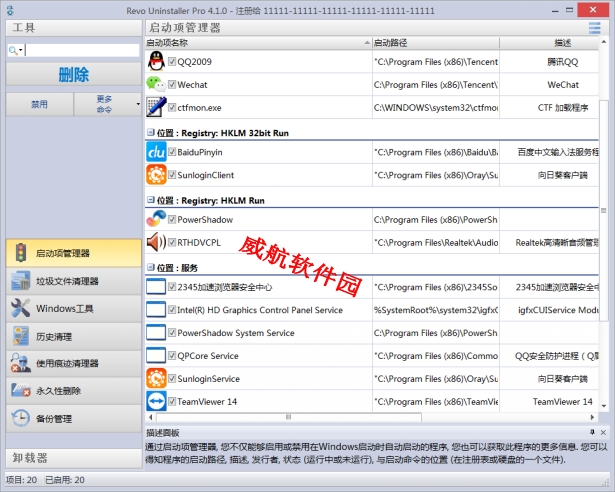This screenshot has height=492, width=615.
Task: Switch to 垃圾文件清理器
Action: (74, 281)
